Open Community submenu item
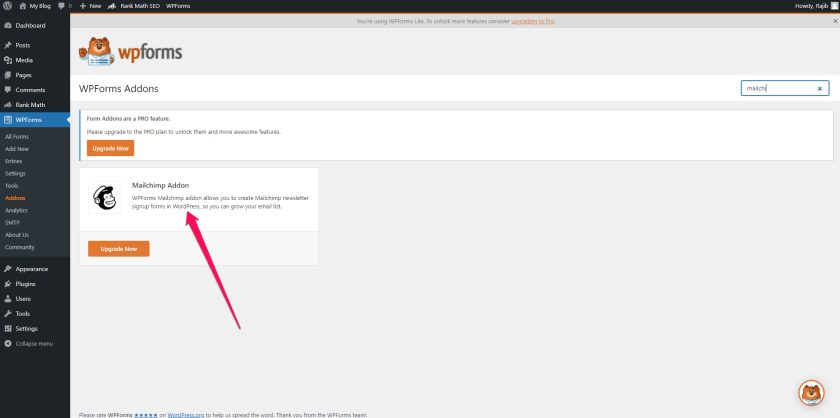Viewport: 840px width, 418px height. pyautogui.click(x=20, y=248)
